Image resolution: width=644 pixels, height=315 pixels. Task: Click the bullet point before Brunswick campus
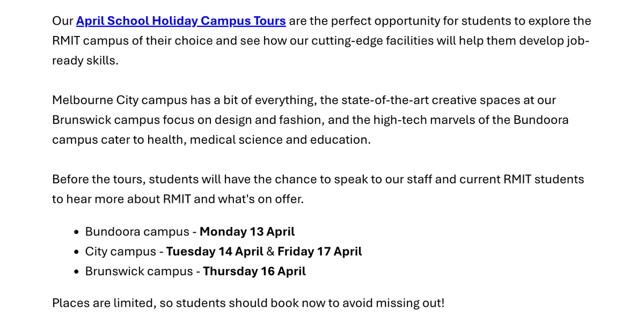point(75,272)
